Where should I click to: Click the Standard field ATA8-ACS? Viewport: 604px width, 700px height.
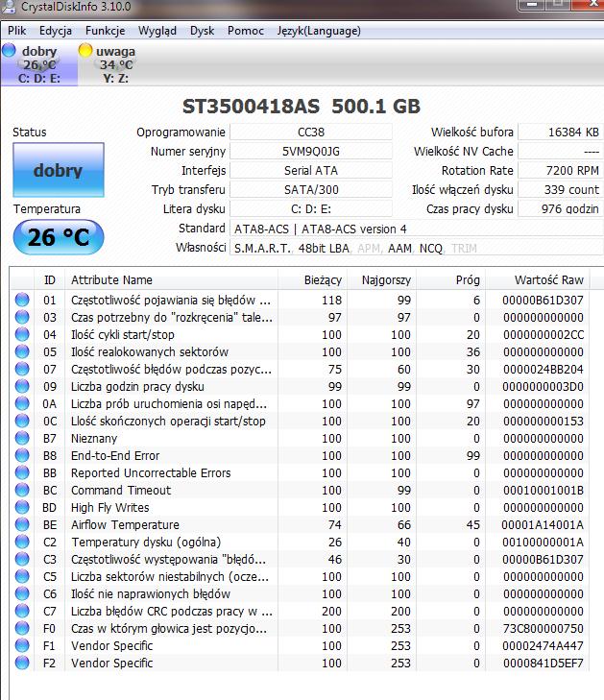(417, 229)
